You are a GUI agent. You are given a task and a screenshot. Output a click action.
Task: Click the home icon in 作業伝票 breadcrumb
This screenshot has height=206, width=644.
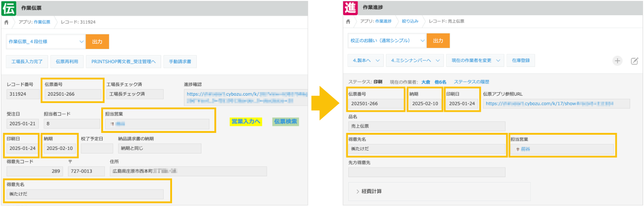(x=7, y=22)
